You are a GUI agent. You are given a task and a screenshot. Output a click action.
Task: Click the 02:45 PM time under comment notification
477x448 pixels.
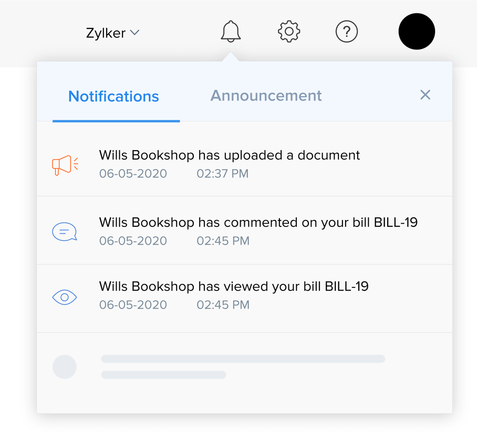[x=223, y=241]
